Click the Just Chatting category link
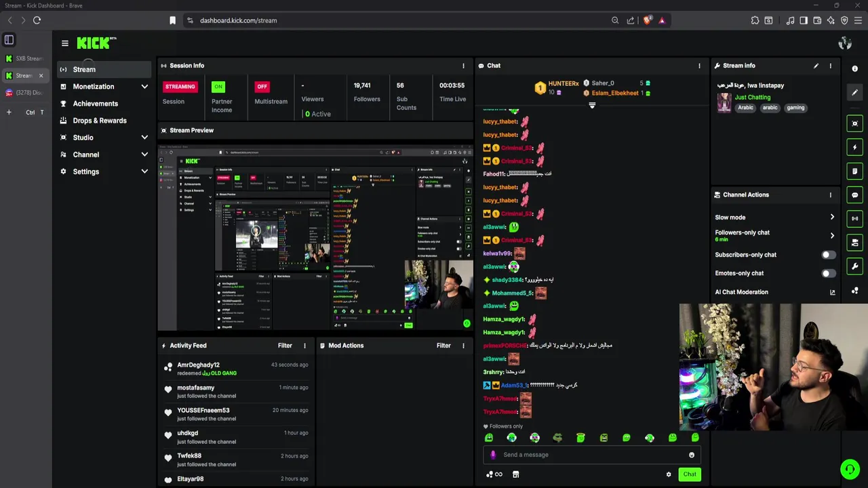868x488 pixels. point(753,98)
